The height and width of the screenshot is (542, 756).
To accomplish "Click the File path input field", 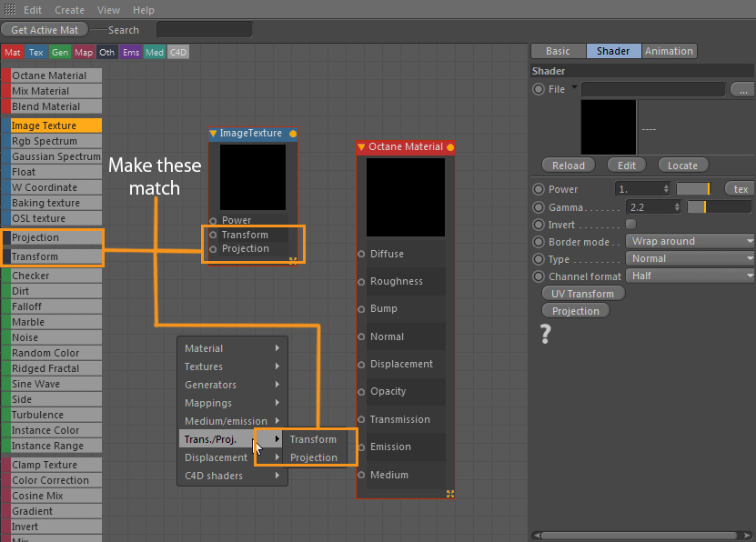I will (653, 89).
